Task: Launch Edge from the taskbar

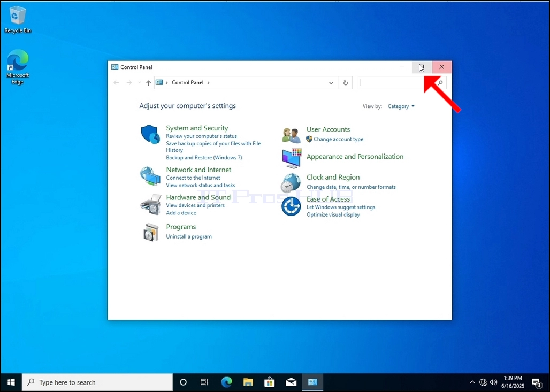Action: pos(227,382)
